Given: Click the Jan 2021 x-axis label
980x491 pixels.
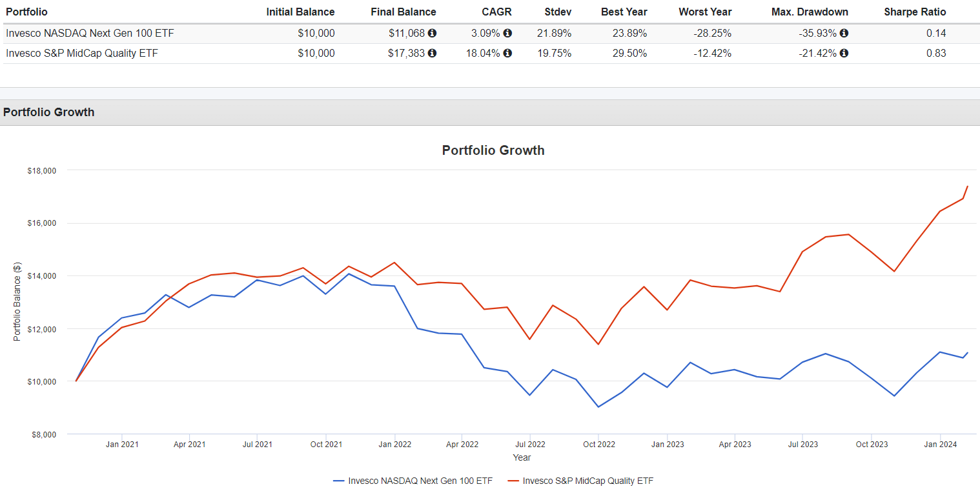Looking at the screenshot, I should click(x=122, y=445).
